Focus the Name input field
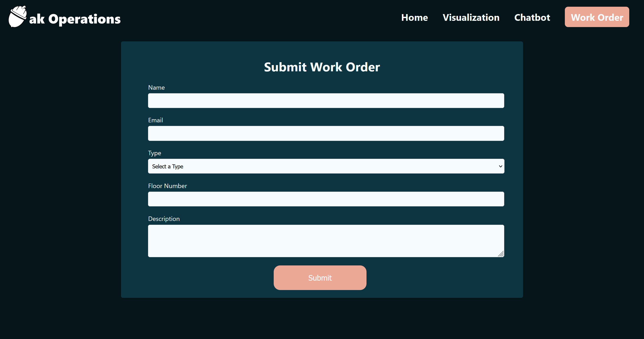644x339 pixels. [x=326, y=101]
